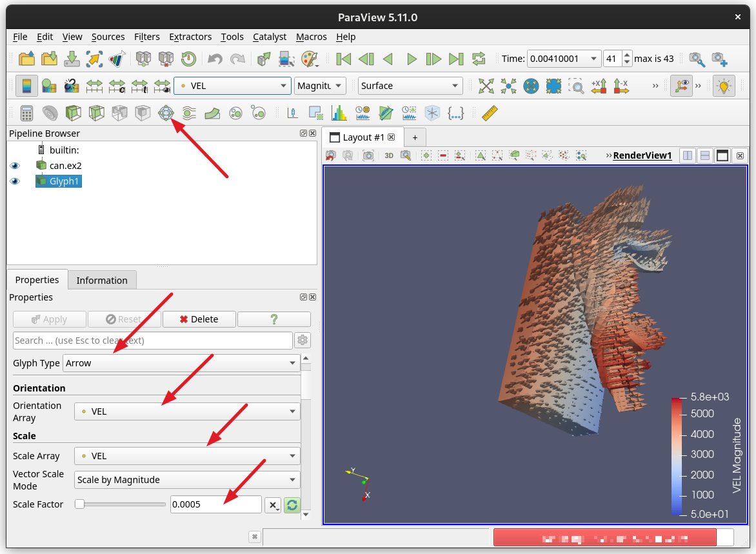Open the Vector Scale Mode dropdown
Screen dimensions: 756x554
pyautogui.click(x=187, y=480)
